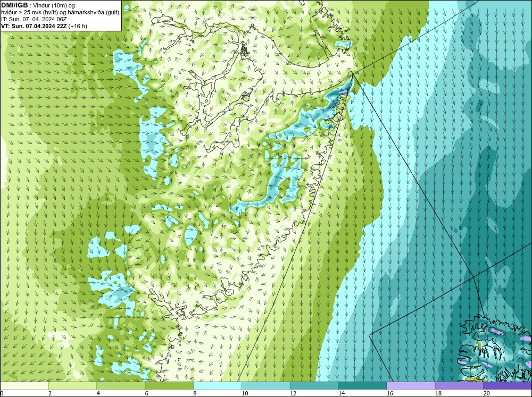Click the legend scale label '4'
This screenshot has width=532, height=397.
98,393
